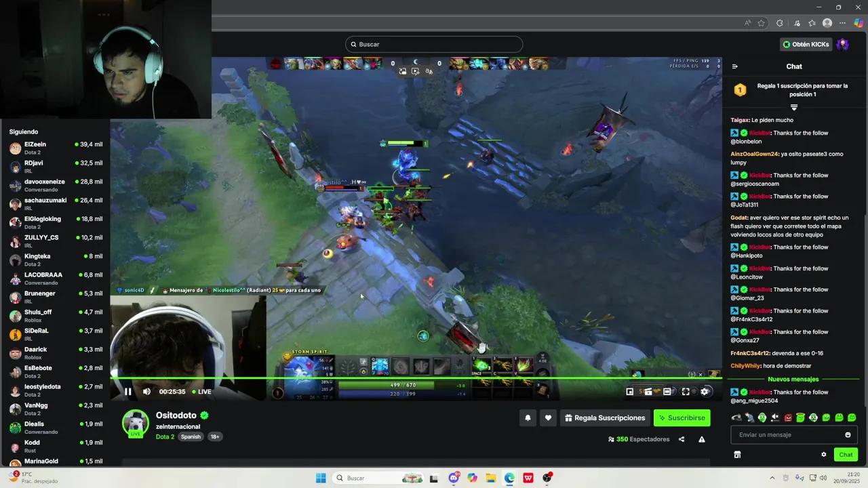This screenshot has width=868, height=488.
Task: Open the clip creation tool
Action: [648, 392]
